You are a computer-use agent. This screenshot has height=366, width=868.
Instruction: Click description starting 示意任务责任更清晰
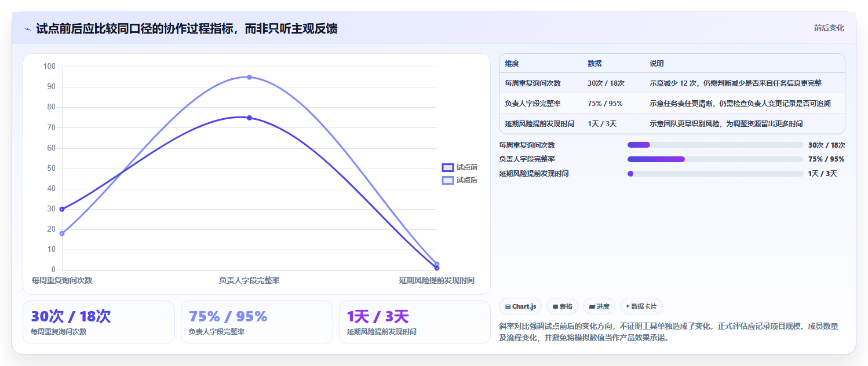click(740, 104)
